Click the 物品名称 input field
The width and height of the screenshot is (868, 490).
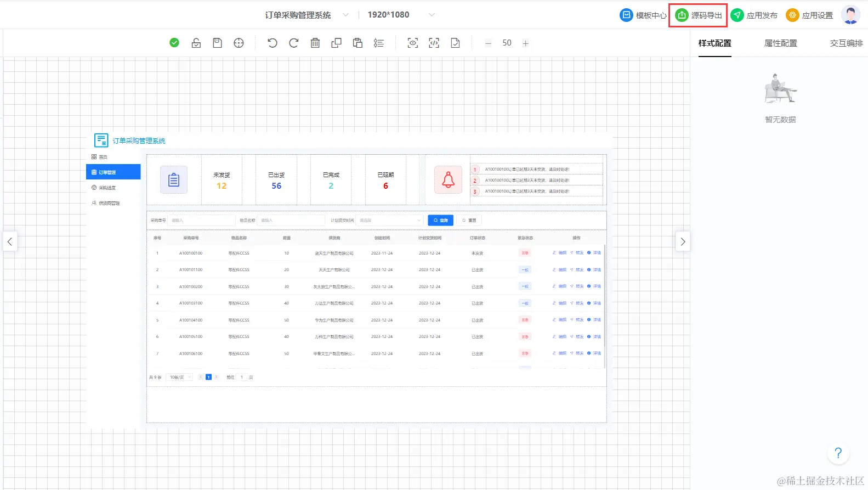coord(291,220)
